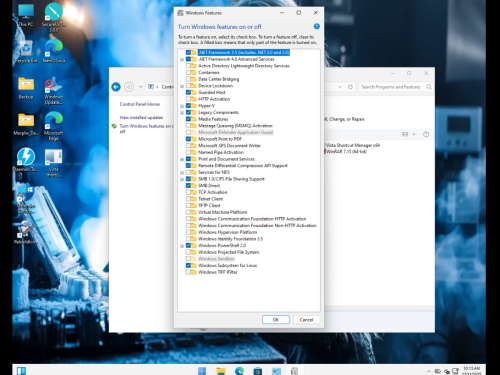The width and height of the screenshot is (500, 375).
Task: Select the Vista Shortcut desktop icon
Action: coord(54,162)
